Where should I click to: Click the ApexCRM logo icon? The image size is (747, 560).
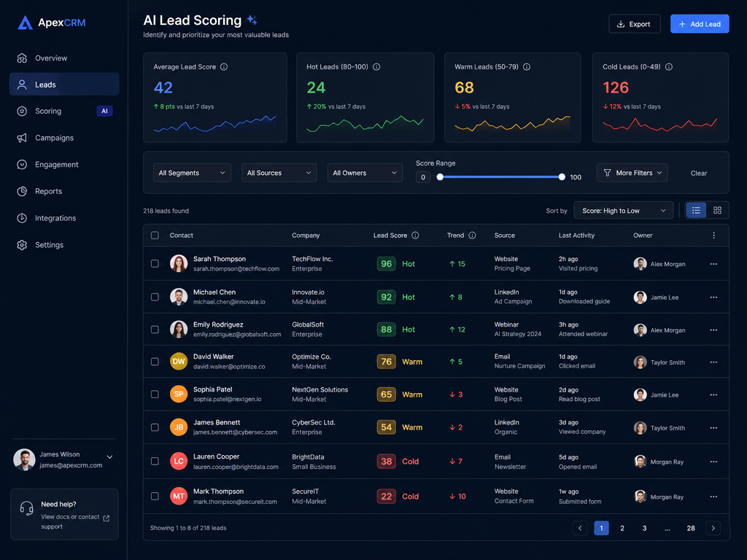coord(25,23)
